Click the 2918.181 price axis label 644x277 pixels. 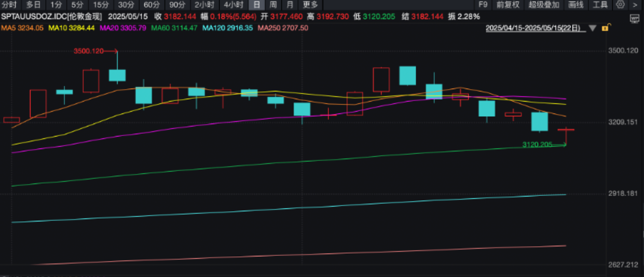(x=624, y=193)
